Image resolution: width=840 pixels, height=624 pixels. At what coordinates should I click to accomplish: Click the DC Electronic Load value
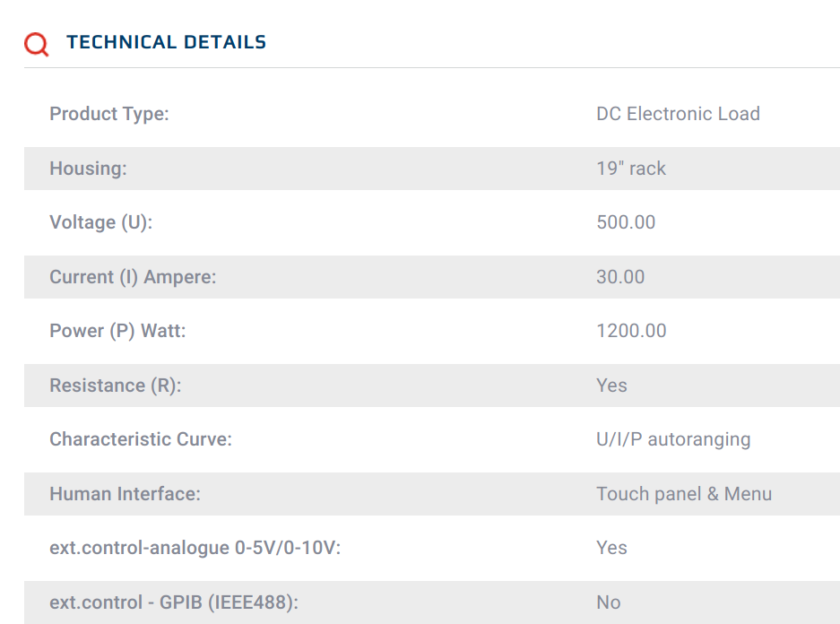click(x=679, y=114)
